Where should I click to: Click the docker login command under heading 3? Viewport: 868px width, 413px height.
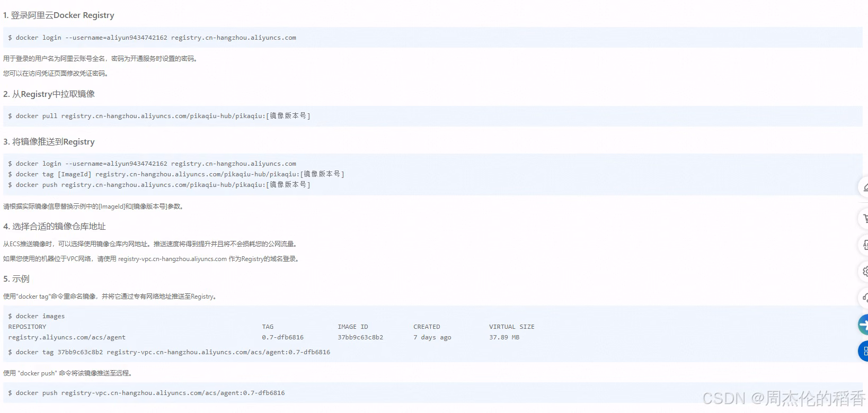point(152,164)
